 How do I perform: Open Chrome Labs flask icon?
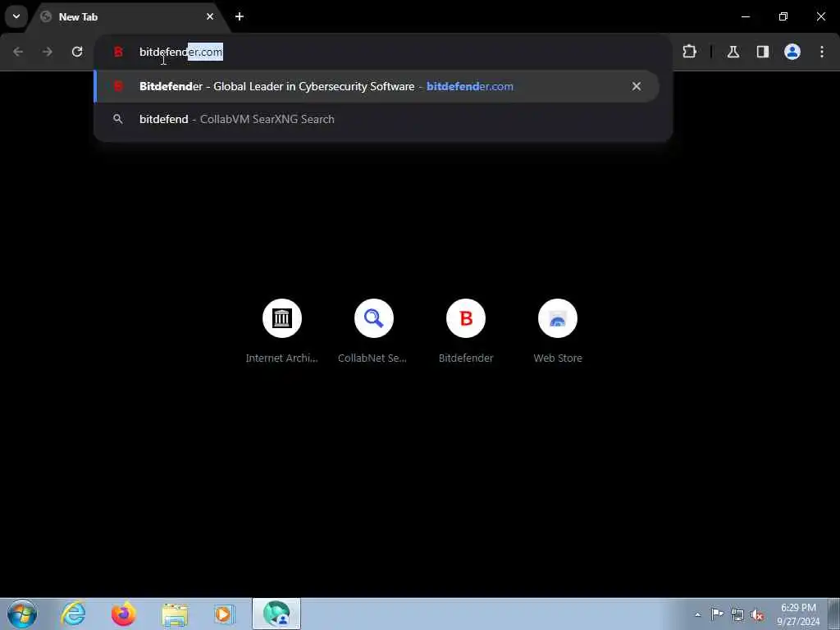(x=733, y=52)
